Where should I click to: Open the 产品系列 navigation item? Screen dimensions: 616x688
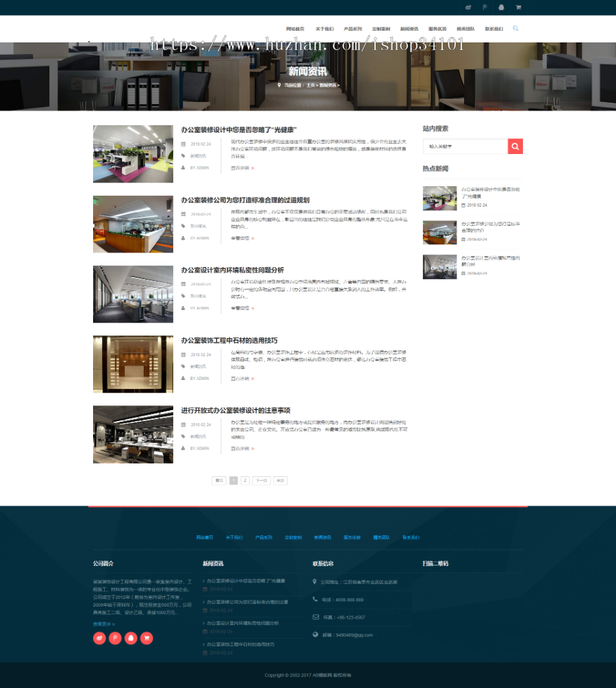(x=352, y=29)
